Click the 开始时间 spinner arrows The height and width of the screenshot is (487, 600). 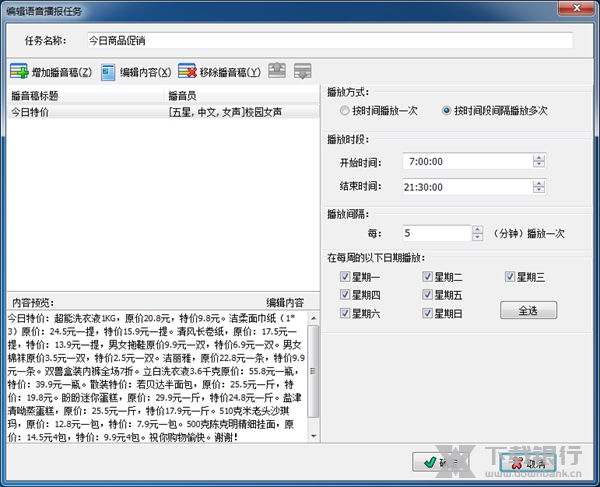pos(539,160)
